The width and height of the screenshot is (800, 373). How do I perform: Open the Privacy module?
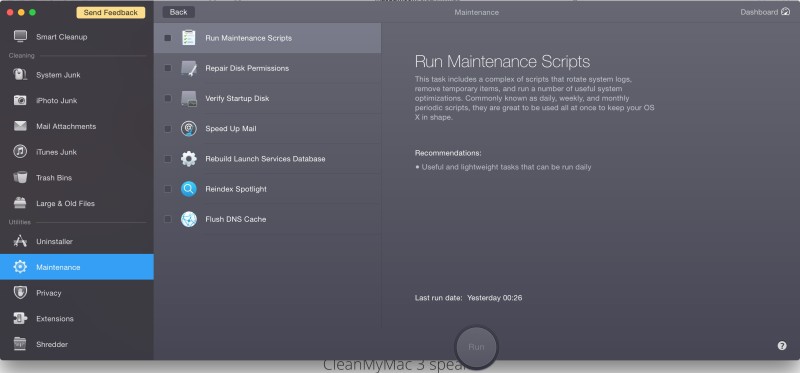(x=77, y=293)
